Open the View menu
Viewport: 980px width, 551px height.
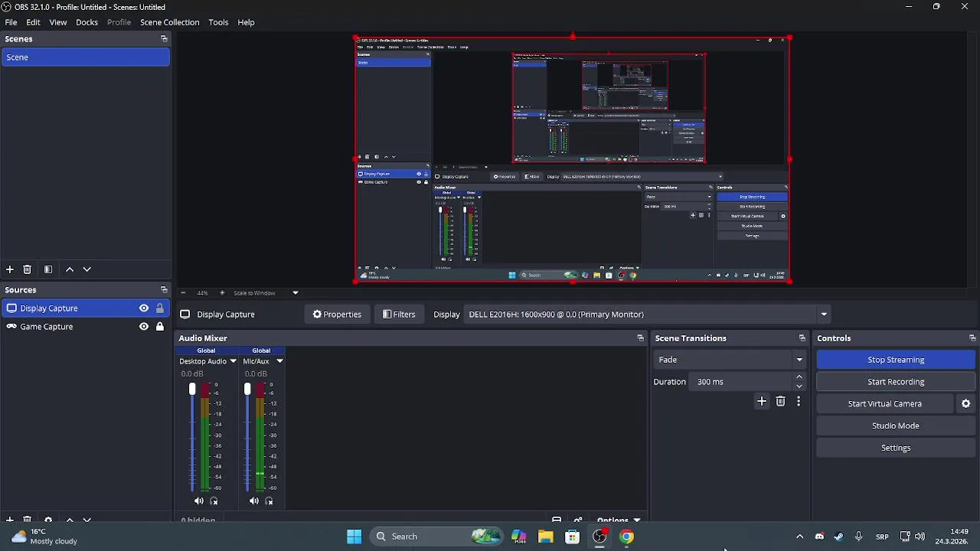[58, 22]
